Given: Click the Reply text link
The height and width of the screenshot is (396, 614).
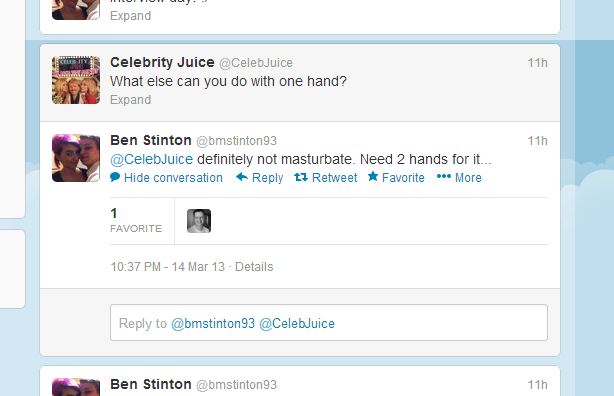Looking at the screenshot, I should point(267,178).
